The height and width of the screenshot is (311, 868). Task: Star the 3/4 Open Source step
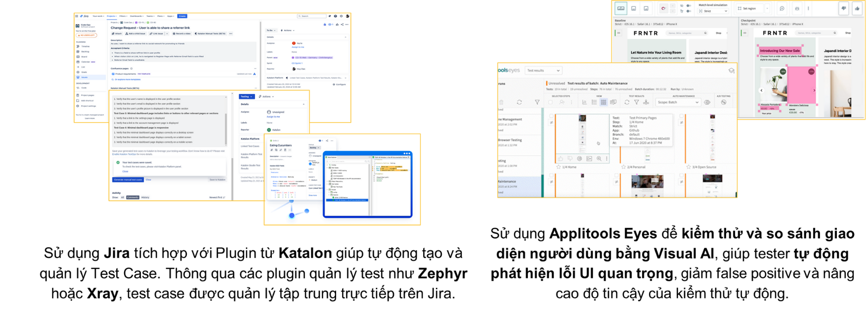pos(689,167)
